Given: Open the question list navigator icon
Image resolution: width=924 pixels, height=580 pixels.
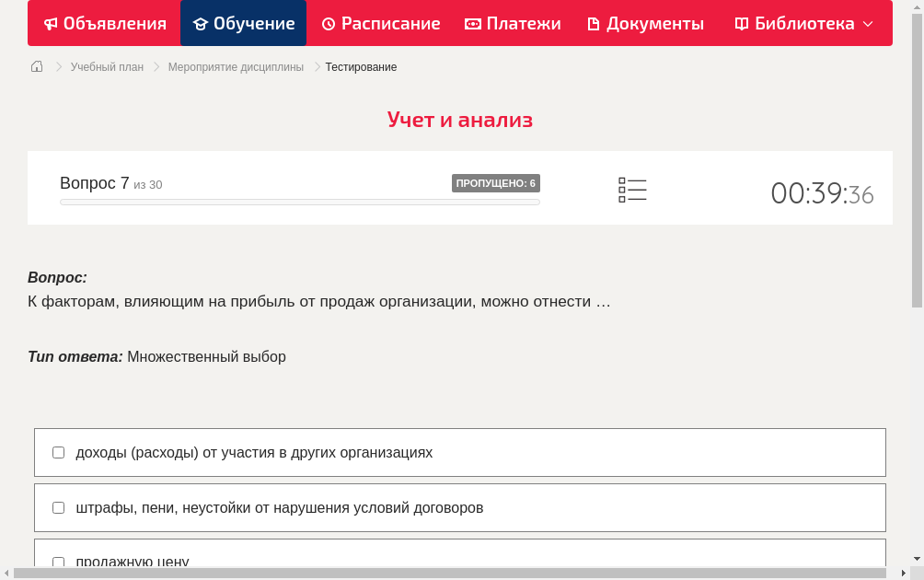Looking at the screenshot, I should (x=632, y=190).
